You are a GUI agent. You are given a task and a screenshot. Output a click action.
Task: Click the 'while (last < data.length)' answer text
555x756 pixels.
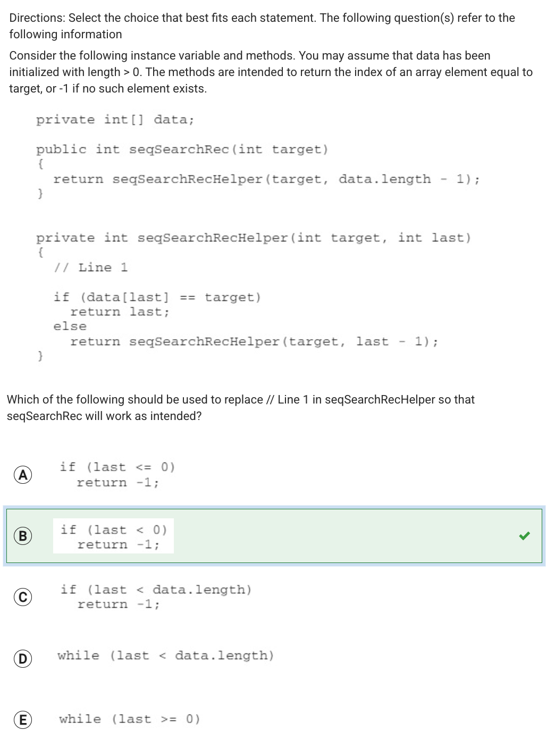pyautogui.click(x=166, y=656)
